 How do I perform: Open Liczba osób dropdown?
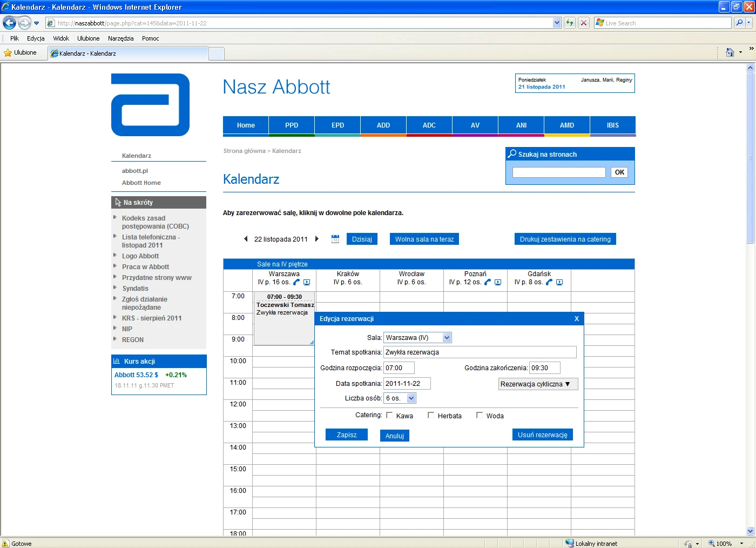click(x=411, y=398)
